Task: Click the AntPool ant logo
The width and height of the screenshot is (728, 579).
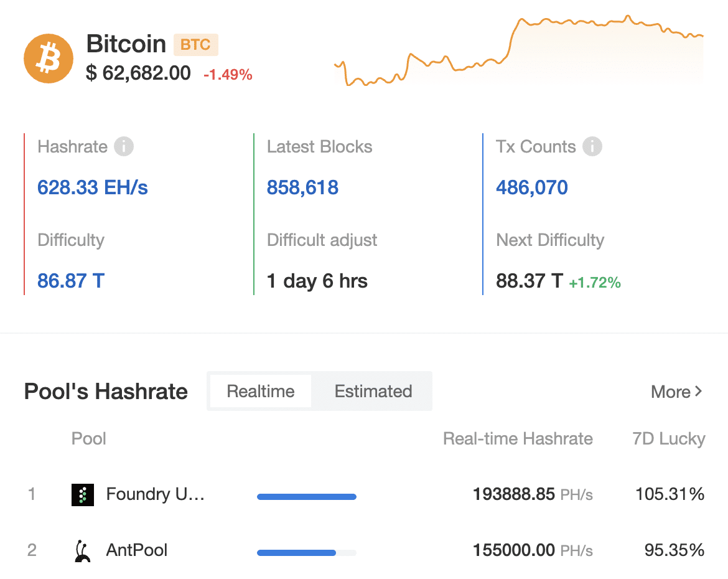Action: pyautogui.click(x=83, y=550)
